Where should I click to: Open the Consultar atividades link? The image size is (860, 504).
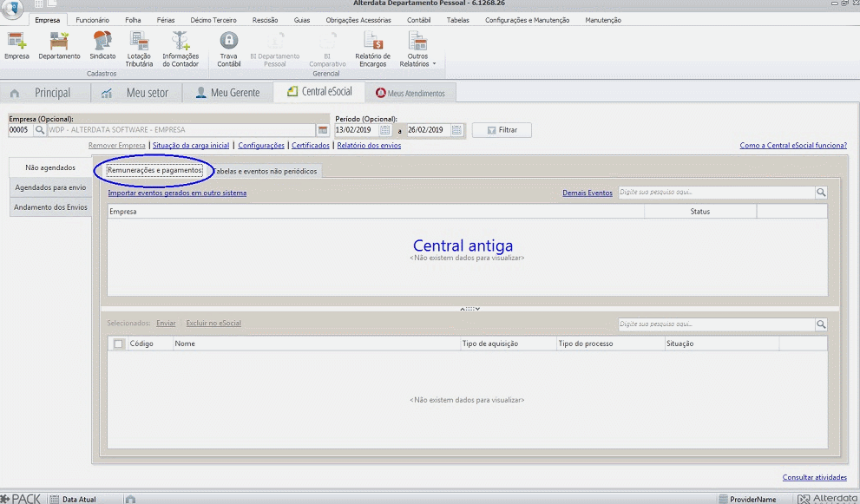coord(815,478)
